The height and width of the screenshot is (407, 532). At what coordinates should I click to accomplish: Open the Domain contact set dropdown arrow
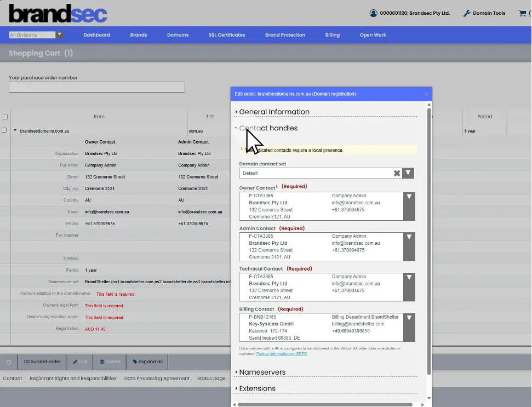[408, 173]
